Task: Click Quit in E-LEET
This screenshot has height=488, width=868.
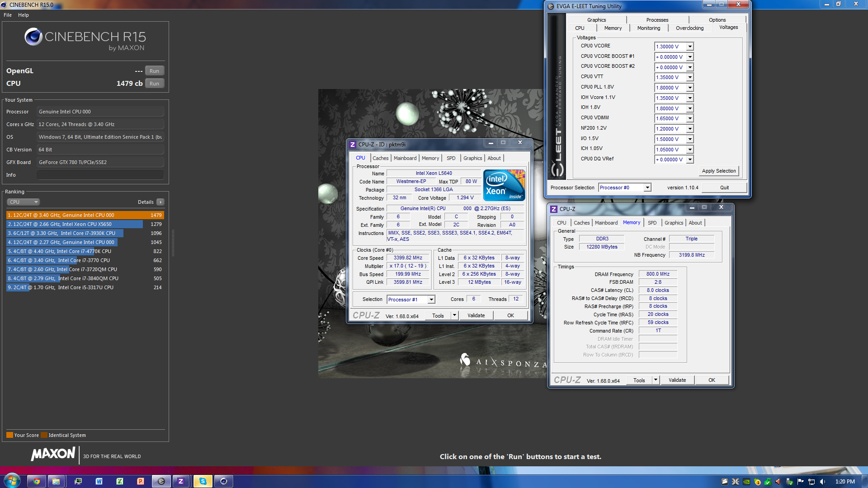Action: coord(724,188)
